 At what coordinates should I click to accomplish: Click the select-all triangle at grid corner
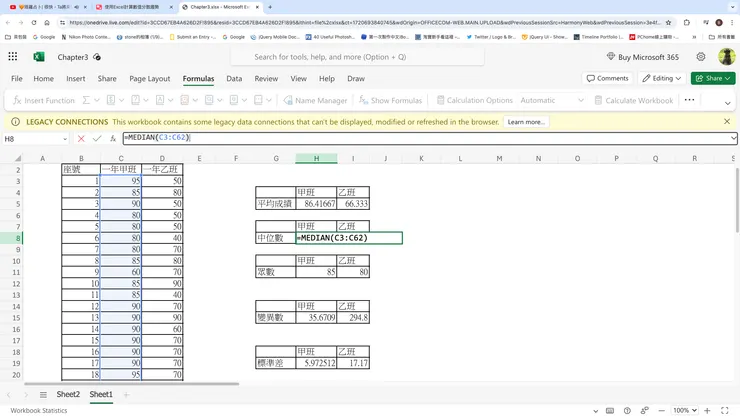tap(17, 158)
